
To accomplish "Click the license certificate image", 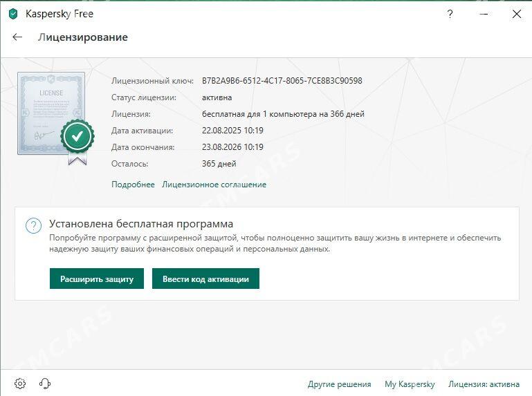I will pyautogui.click(x=56, y=118).
